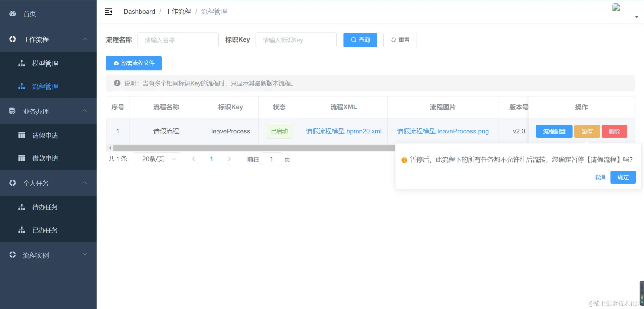
Task: Click the tree icon beside 已办任务
Action: [22, 230]
